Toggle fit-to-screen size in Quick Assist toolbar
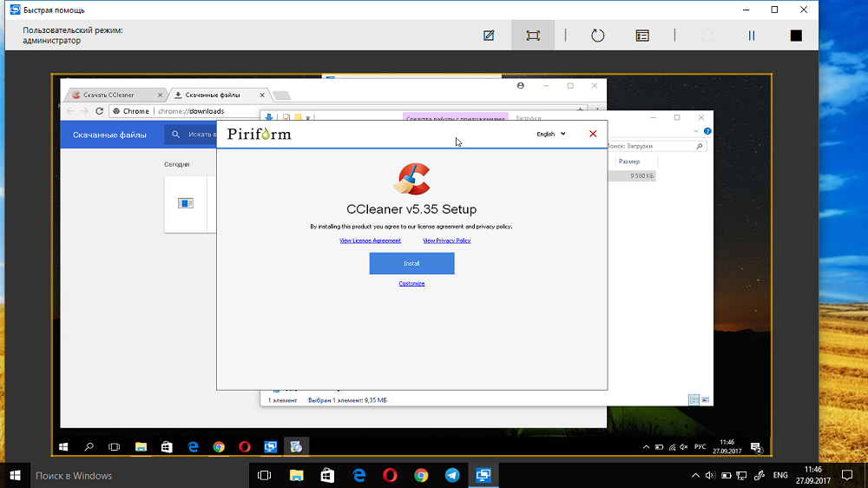 coord(533,36)
